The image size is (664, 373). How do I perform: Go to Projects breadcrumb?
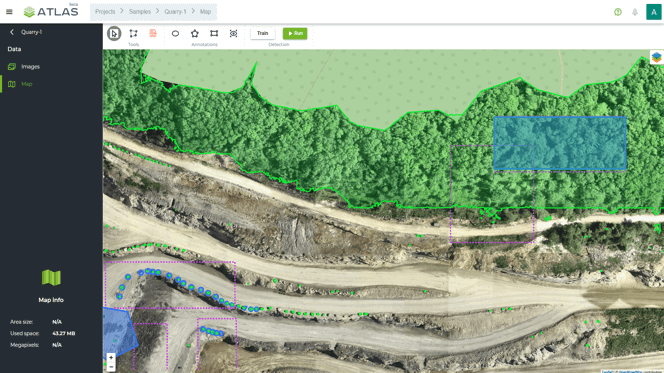(x=105, y=11)
